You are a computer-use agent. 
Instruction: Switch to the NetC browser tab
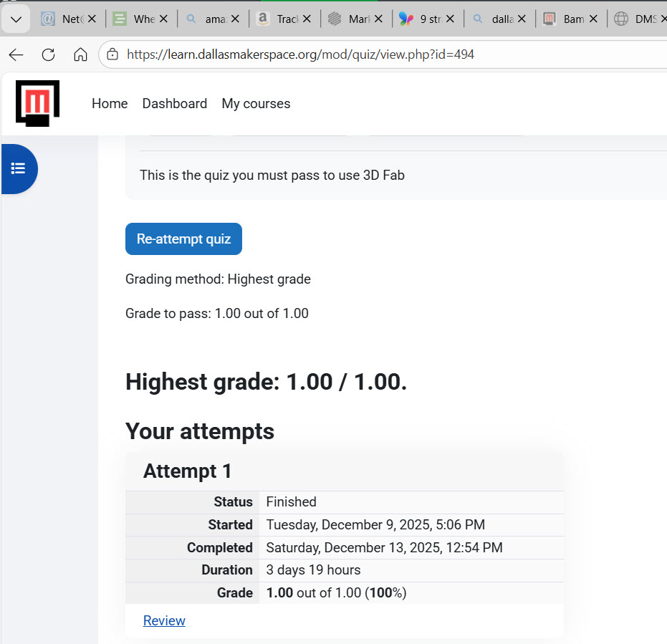(68, 19)
